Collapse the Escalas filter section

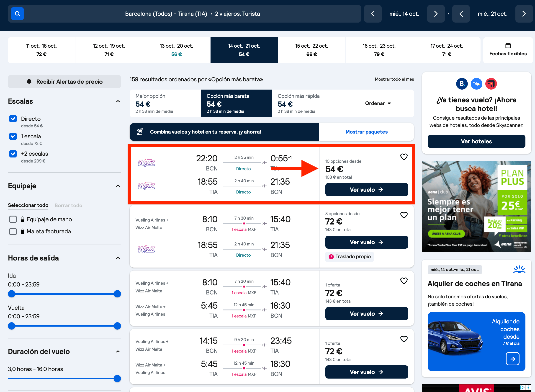[x=118, y=101]
